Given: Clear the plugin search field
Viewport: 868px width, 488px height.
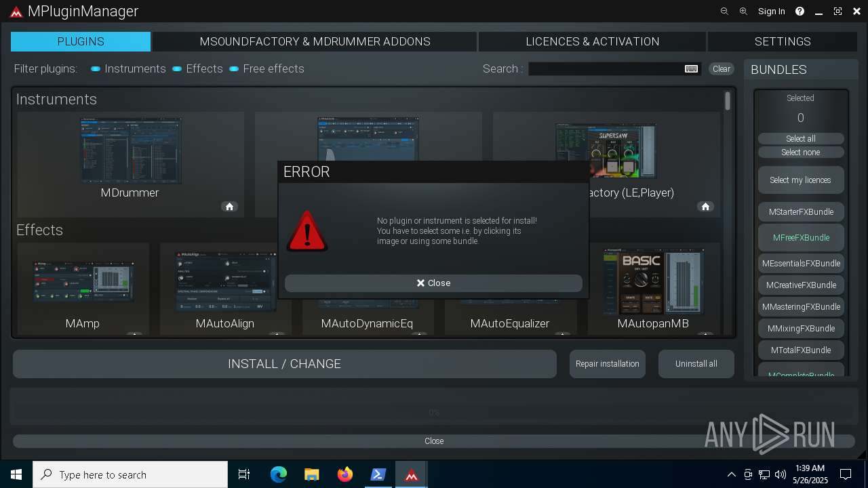Looking at the screenshot, I should point(722,69).
